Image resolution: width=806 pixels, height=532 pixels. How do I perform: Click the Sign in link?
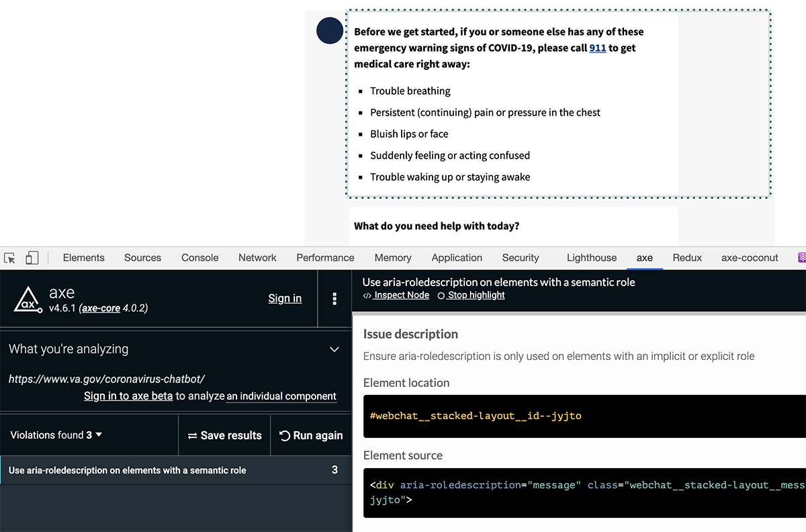tap(285, 298)
